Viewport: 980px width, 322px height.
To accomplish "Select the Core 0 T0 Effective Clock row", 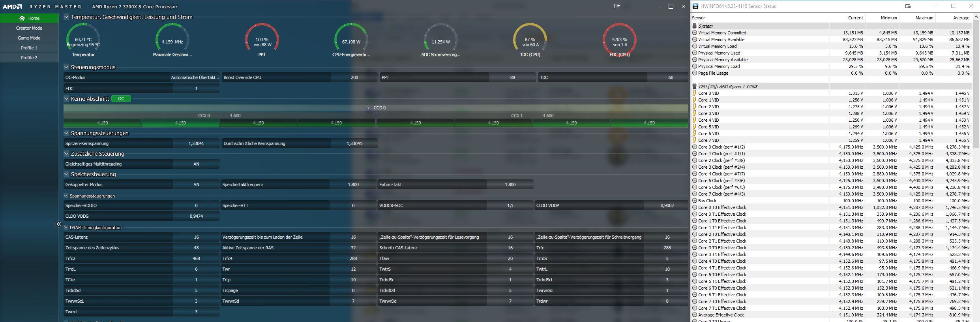I will 831,207.
